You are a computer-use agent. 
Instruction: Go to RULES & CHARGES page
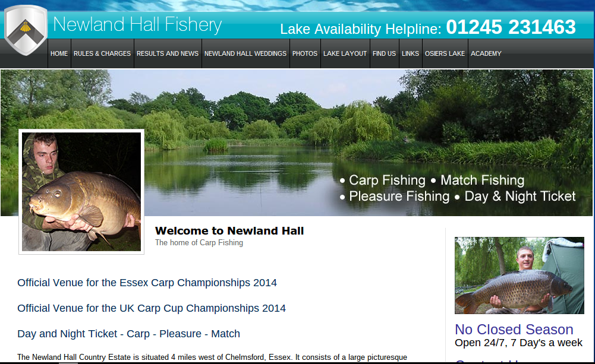point(102,53)
